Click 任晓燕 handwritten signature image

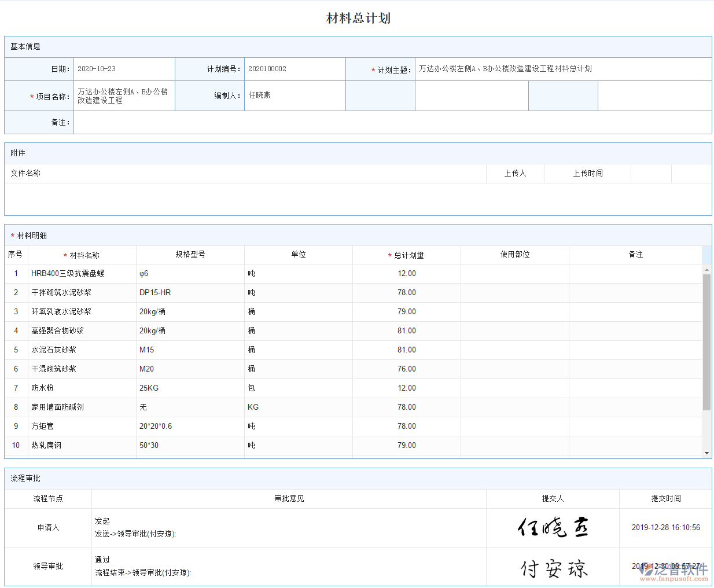point(553,527)
